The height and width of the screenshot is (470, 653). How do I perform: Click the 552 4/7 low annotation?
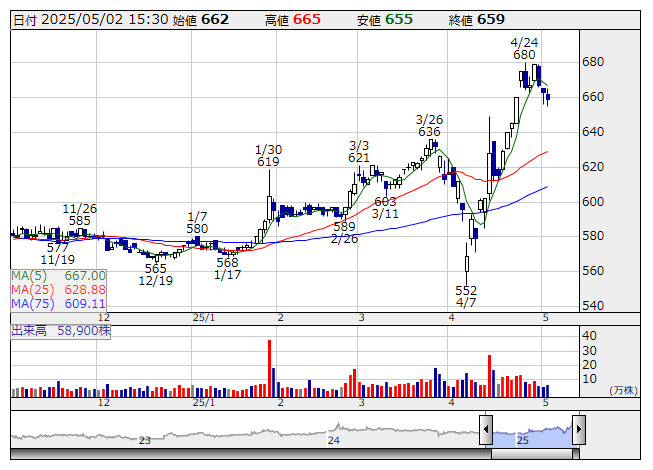coord(466,296)
